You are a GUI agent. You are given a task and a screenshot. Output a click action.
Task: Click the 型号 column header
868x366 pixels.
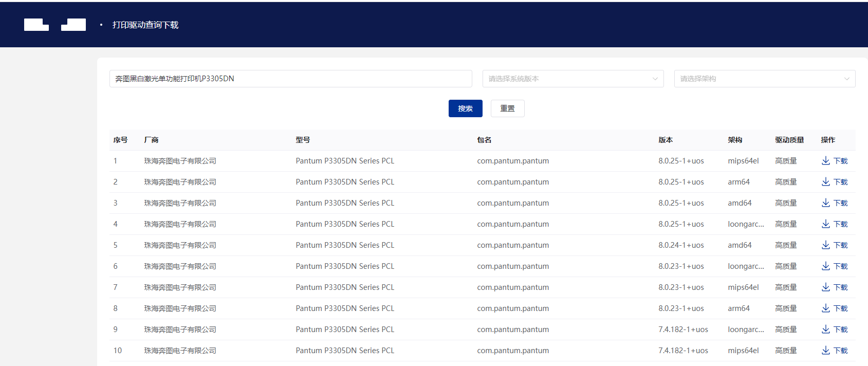click(x=303, y=140)
